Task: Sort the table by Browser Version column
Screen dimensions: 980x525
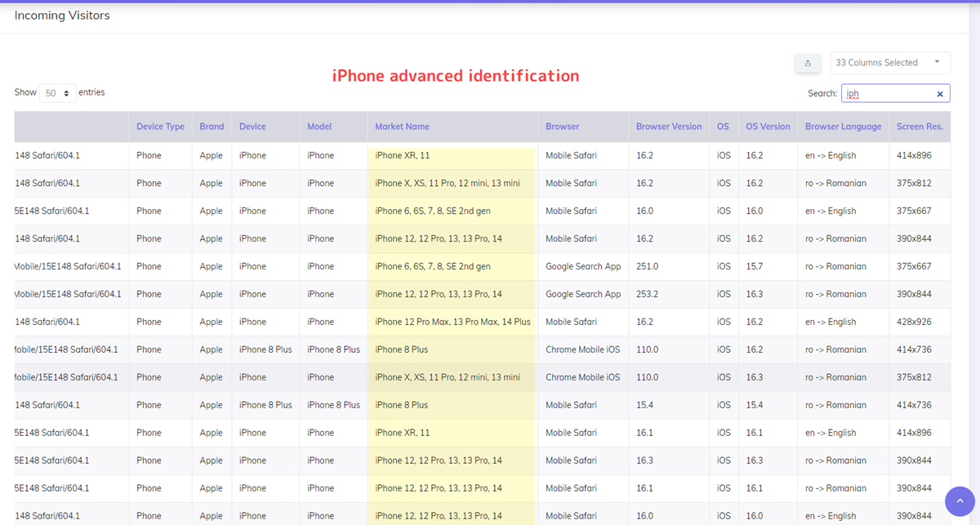Action: tap(668, 127)
